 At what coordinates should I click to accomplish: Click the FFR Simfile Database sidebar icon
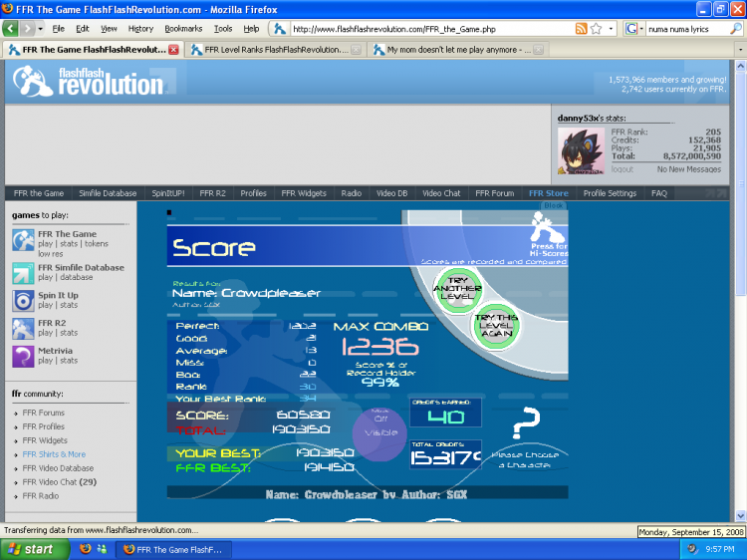(x=23, y=273)
